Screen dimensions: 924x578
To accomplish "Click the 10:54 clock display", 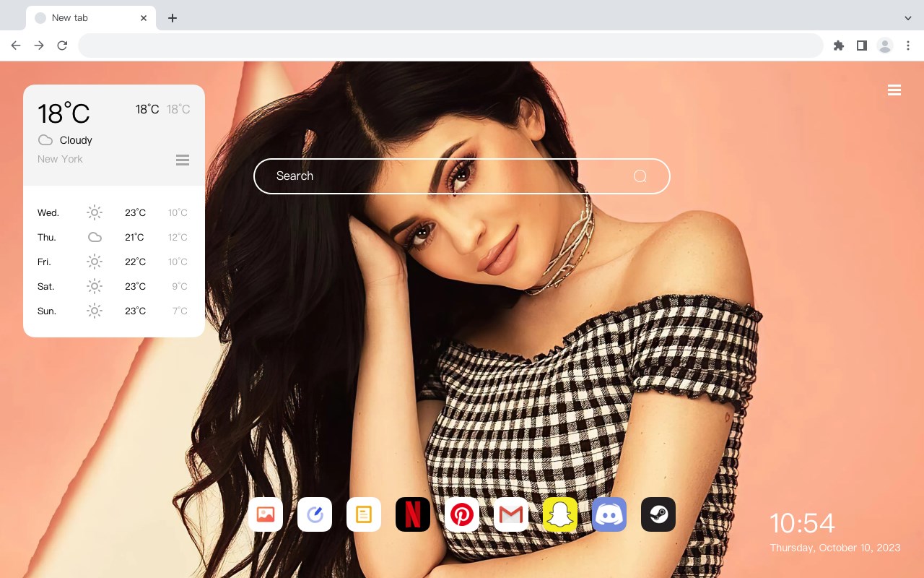I will pyautogui.click(x=802, y=523).
